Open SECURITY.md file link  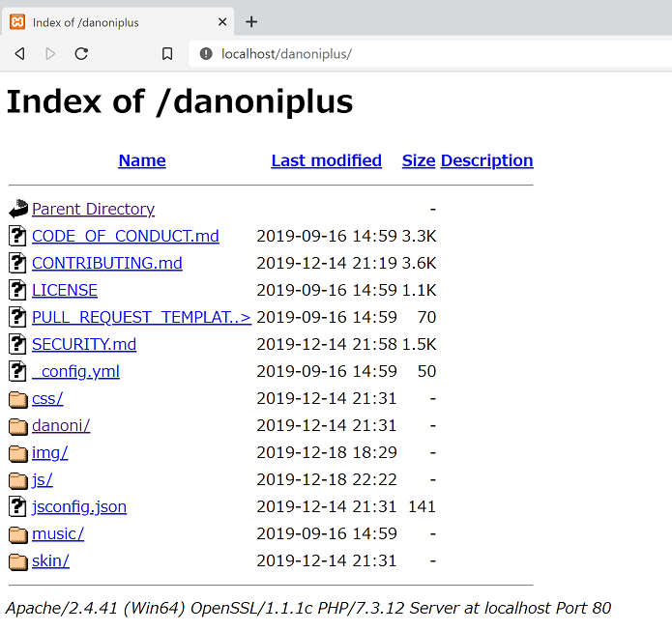pos(84,344)
